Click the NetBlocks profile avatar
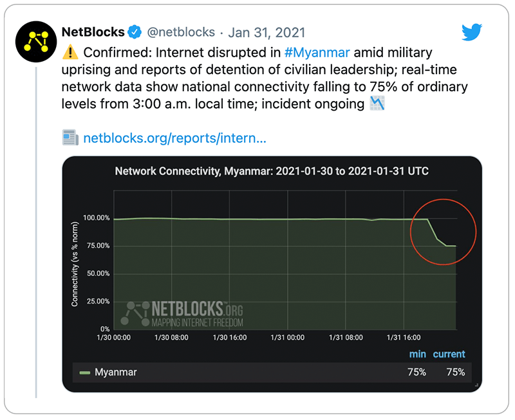The image size is (515, 420). coord(36,42)
